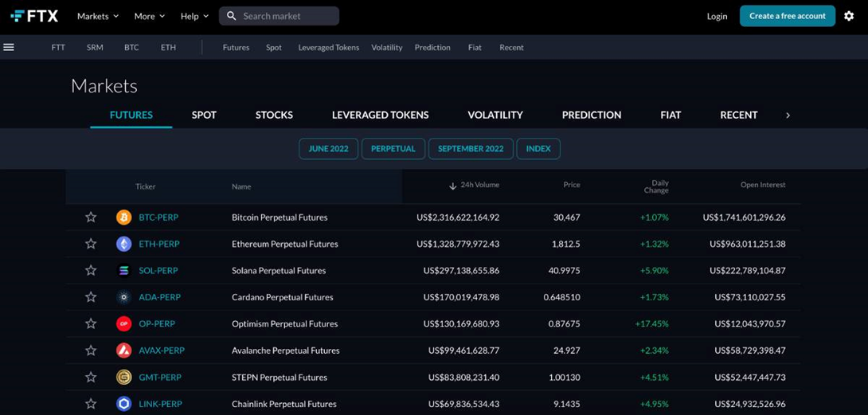
Task: Open the BTC-PERP ticker link
Action: point(158,217)
